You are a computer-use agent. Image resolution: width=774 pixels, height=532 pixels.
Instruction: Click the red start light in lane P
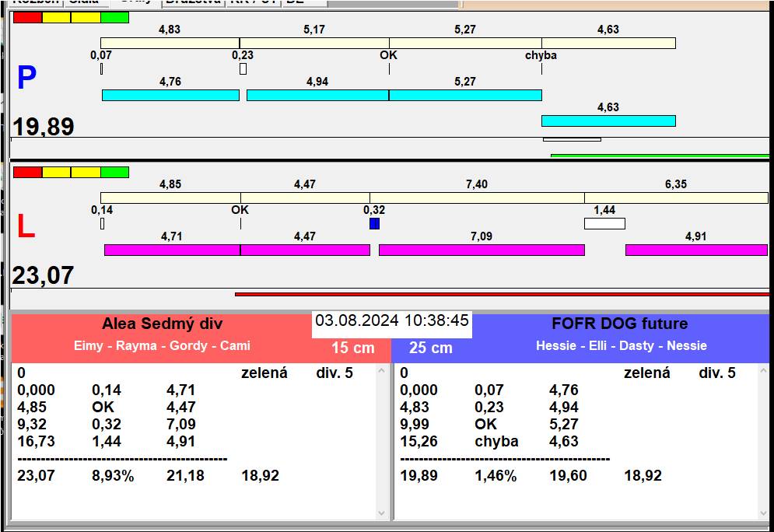point(28,18)
